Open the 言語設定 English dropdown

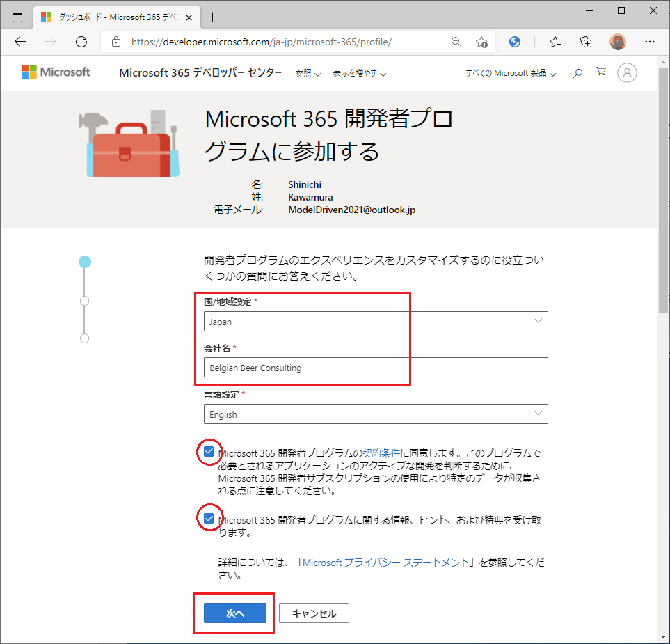coord(376,414)
